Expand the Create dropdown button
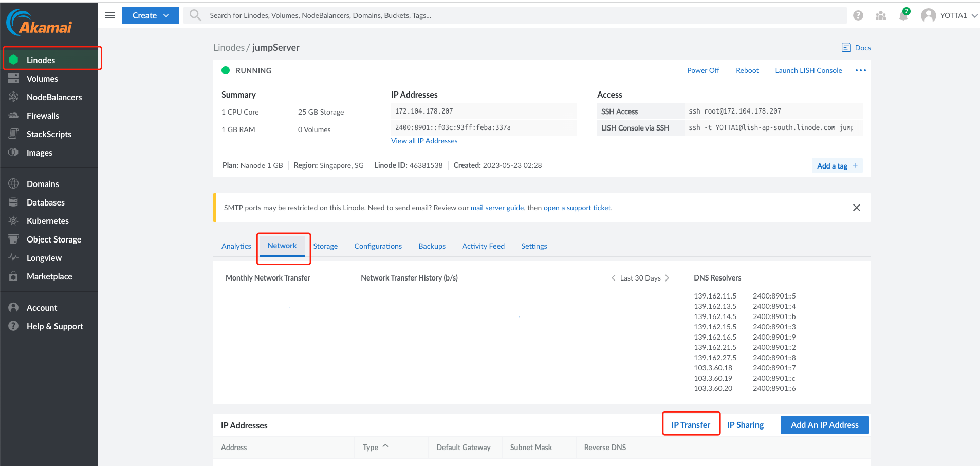Screen dimensions: 980x466 [151, 15]
